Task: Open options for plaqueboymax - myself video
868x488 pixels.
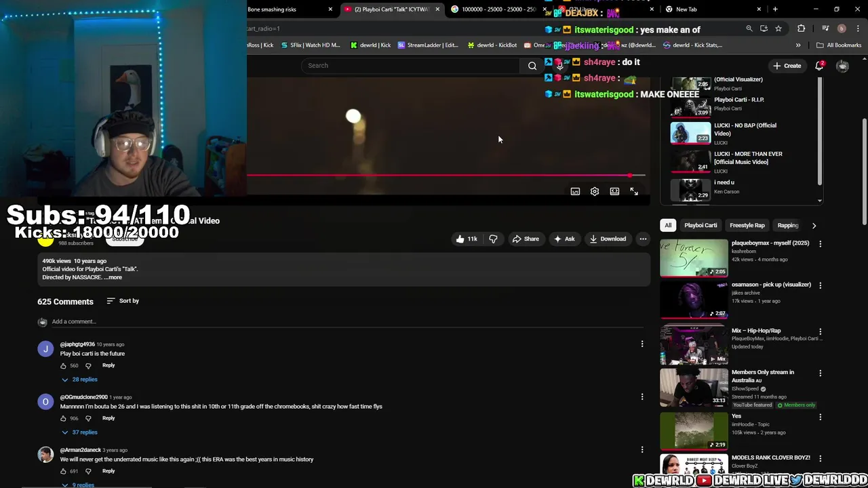Action: [x=820, y=244]
